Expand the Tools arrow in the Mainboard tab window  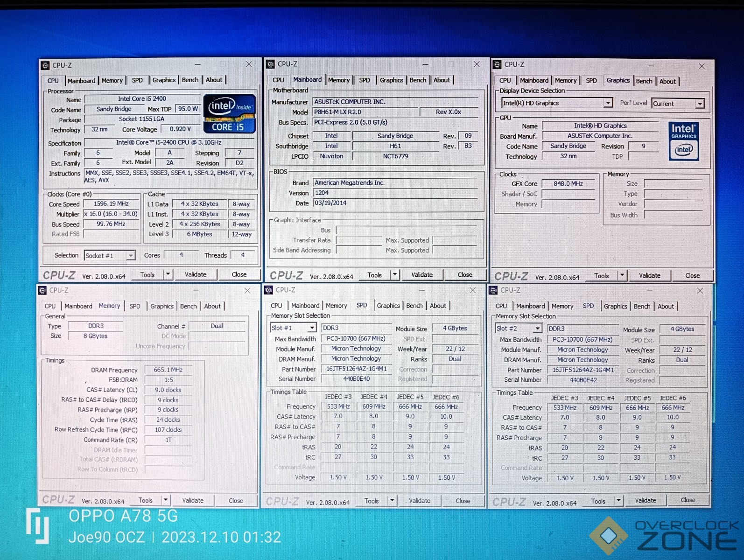coord(395,275)
